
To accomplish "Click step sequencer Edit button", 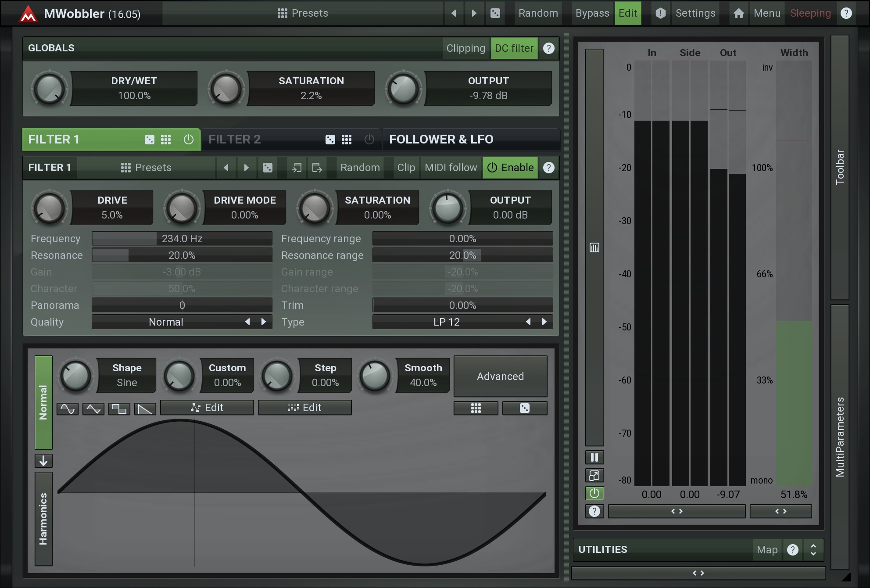I will (305, 408).
